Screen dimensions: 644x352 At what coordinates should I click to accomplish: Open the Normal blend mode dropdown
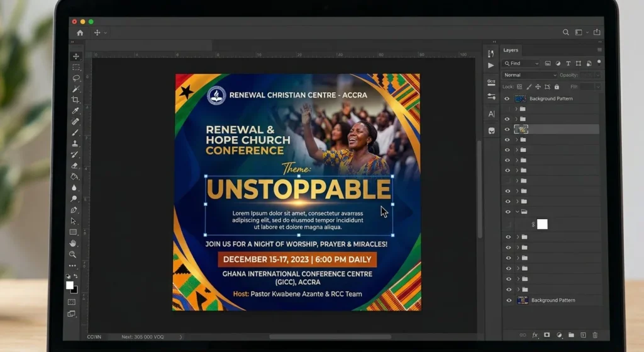(530, 76)
